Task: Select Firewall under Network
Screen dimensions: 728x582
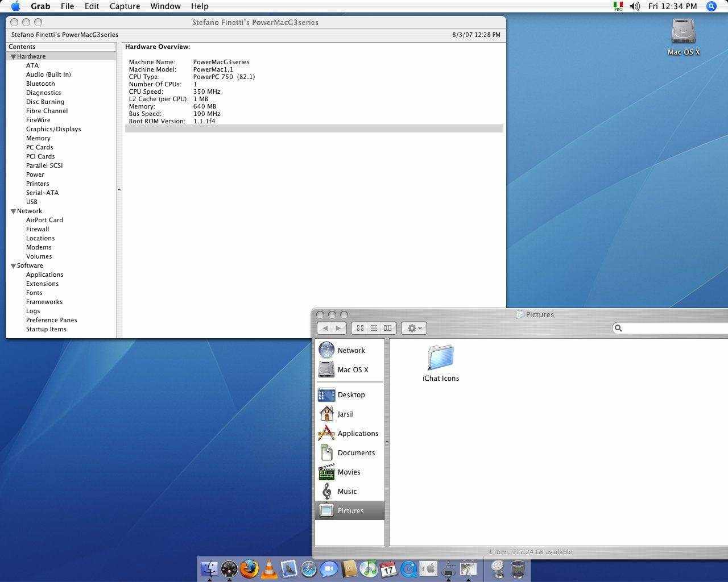Action: click(38, 229)
